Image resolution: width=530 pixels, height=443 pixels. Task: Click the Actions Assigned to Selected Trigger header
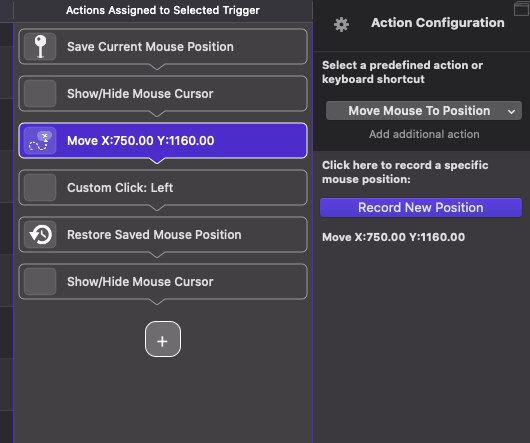163,10
